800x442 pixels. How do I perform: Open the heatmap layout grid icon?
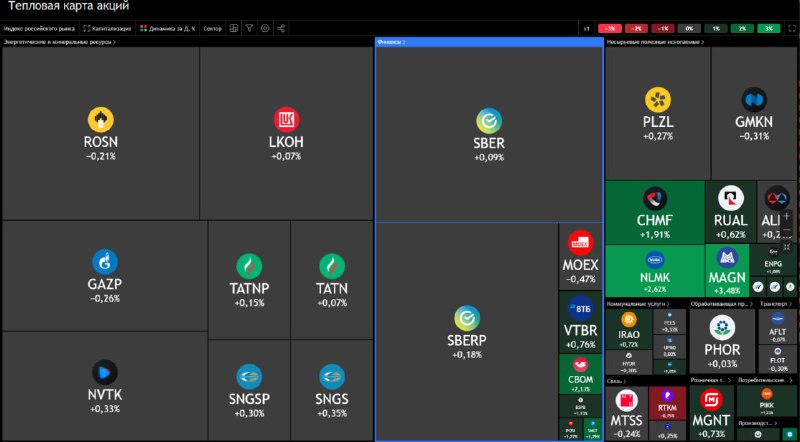[234, 29]
